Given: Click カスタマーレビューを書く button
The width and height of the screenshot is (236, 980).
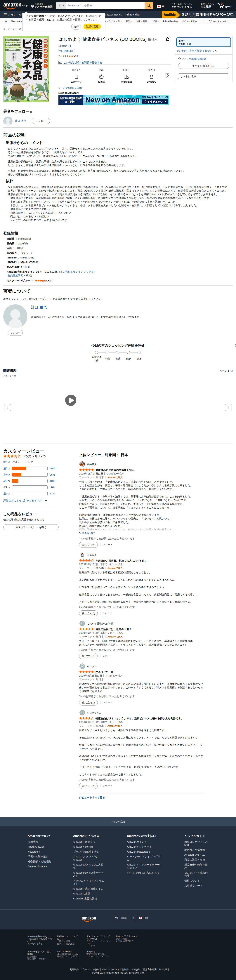Looking at the screenshot, I should point(31,527).
